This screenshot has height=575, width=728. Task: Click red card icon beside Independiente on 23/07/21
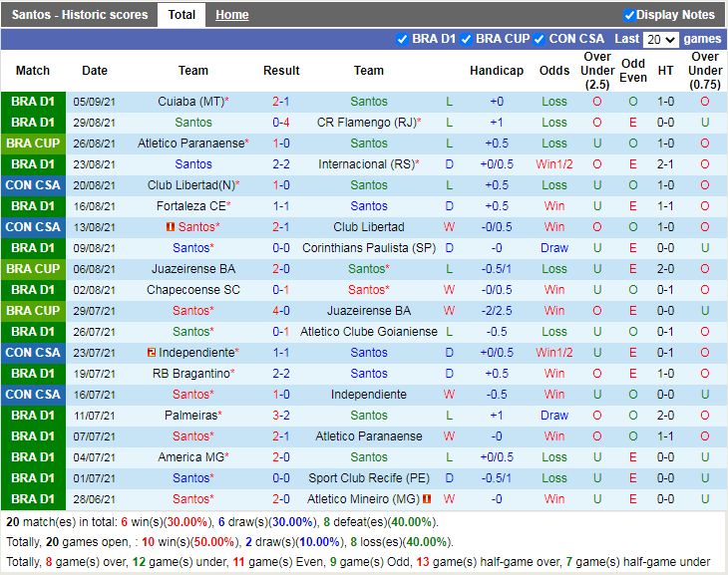click(x=151, y=353)
